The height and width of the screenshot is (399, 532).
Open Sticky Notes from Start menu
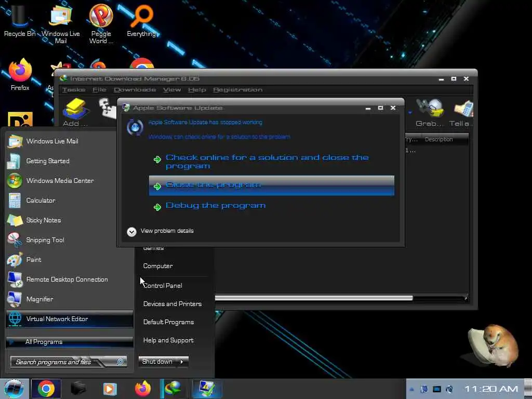click(x=70, y=220)
